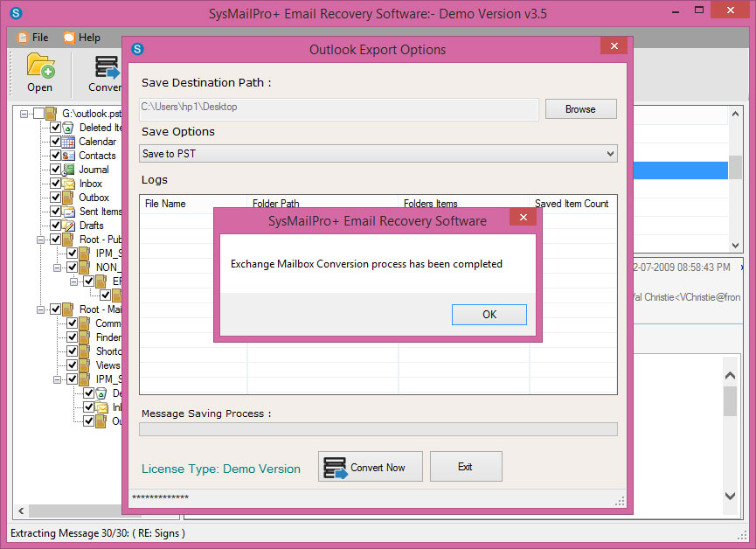Click the up arrow of message list scrollbar

point(735,115)
